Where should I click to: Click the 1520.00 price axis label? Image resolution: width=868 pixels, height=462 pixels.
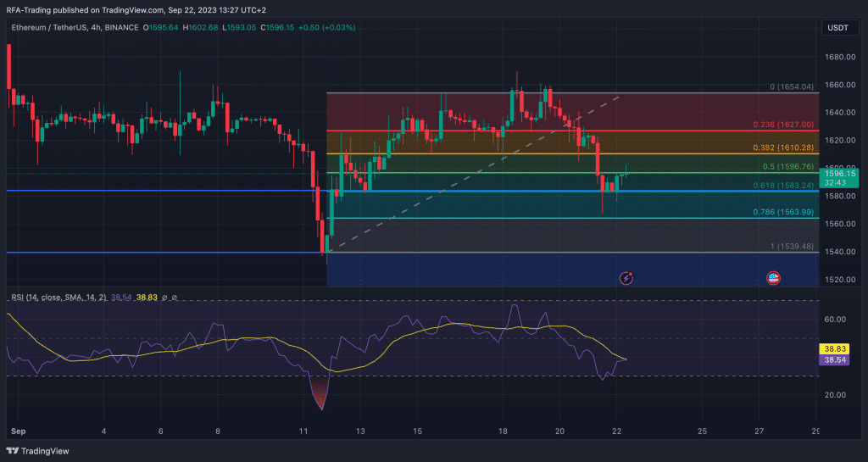840,280
